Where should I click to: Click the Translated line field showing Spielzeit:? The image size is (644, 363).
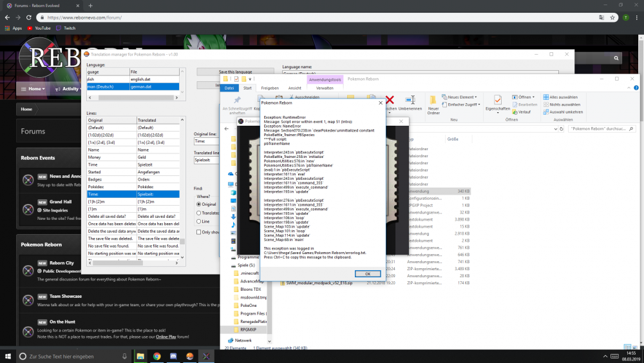[x=207, y=160]
